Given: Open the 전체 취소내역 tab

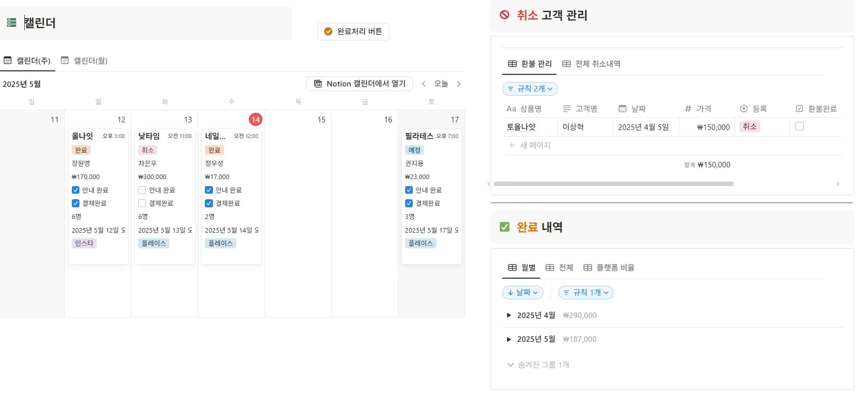Looking at the screenshot, I should coord(591,64).
